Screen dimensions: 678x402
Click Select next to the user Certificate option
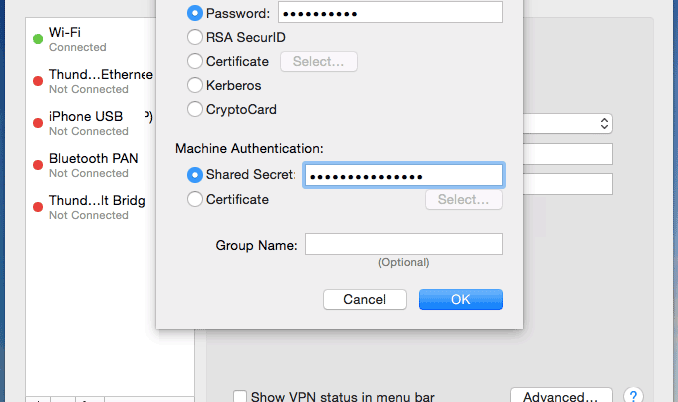318,62
